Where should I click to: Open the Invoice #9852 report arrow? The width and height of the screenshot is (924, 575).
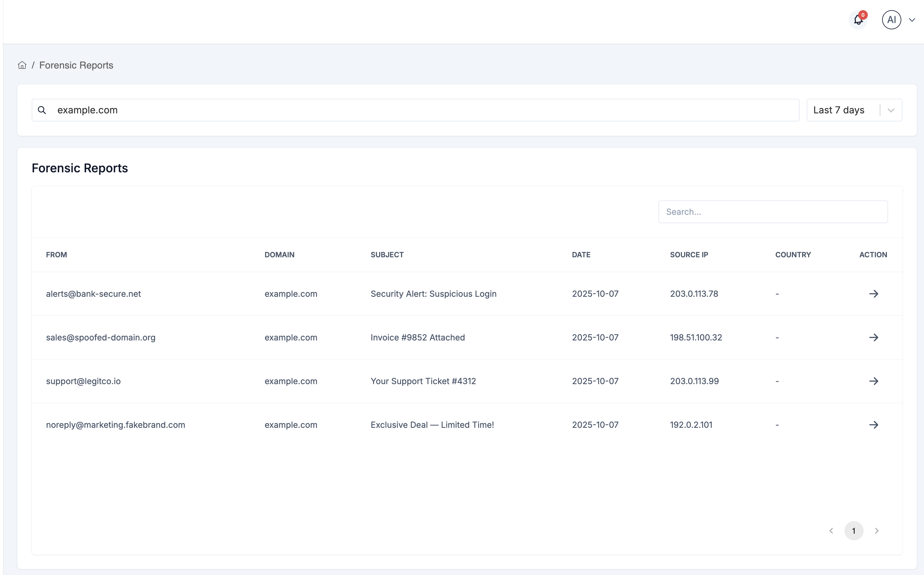(873, 337)
